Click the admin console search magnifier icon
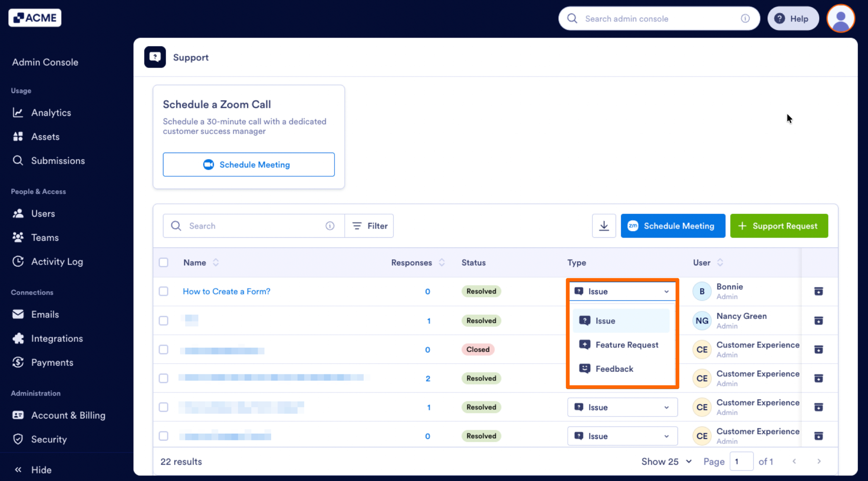This screenshot has width=868, height=481. (x=572, y=19)
